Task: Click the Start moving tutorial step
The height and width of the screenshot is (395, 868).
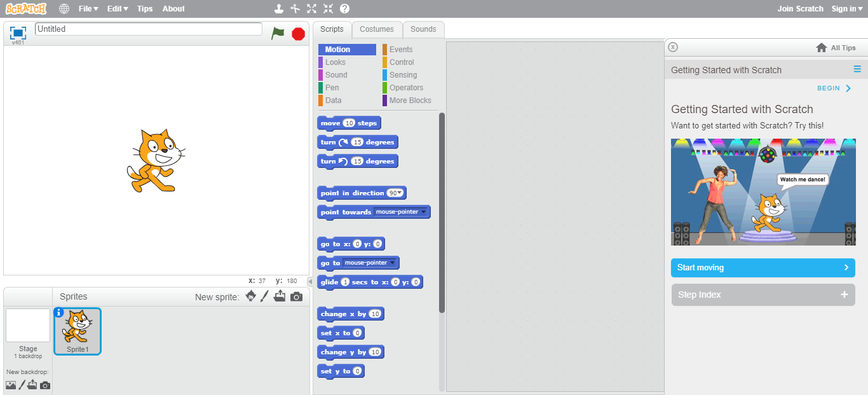Action: (763, 267)
